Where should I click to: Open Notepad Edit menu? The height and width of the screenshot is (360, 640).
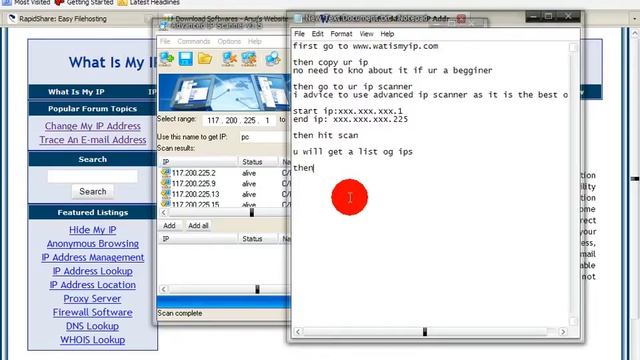318,34
